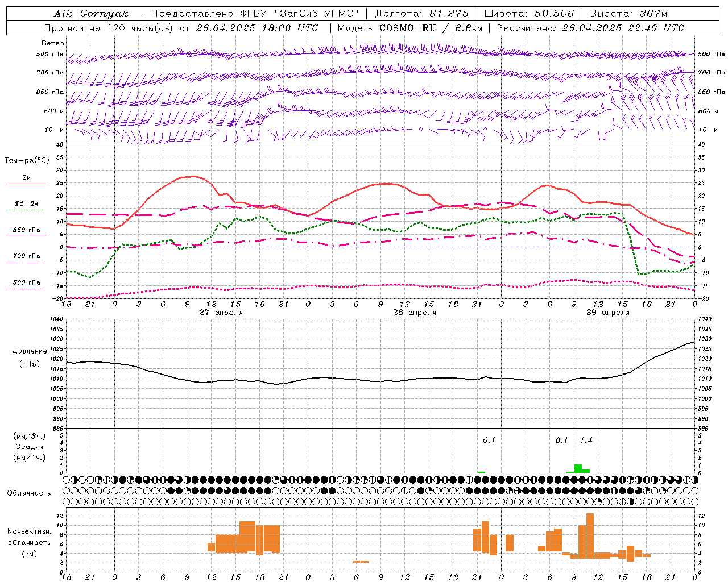728x582 pixels.
Task: Click the red '2м' temperature legend line
Action: click(26, 184)
